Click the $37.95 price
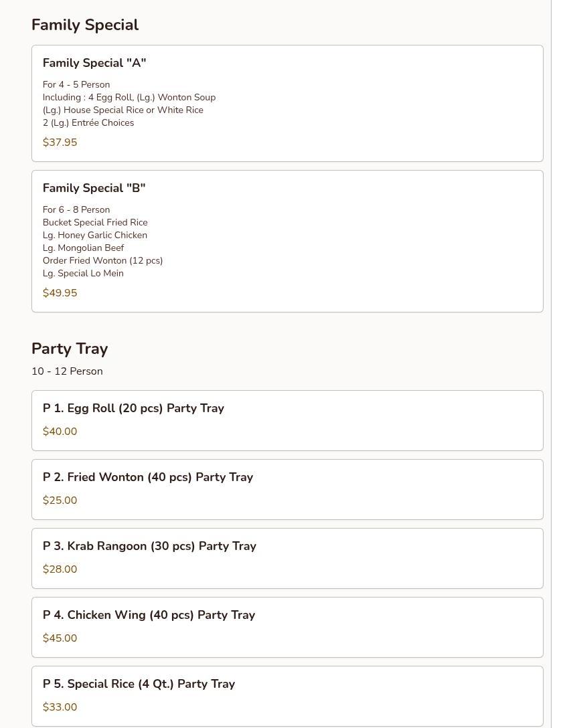Viewport: 565px width, 728px height. (x=60, y=143)
